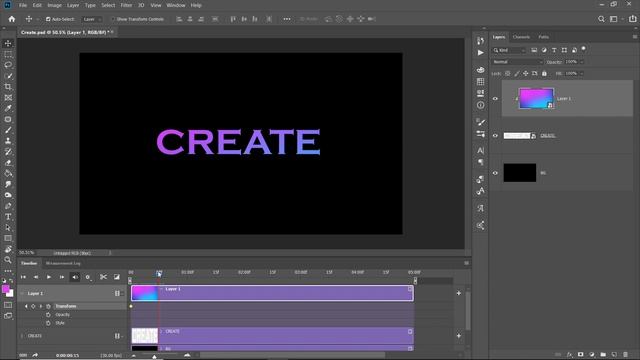Open the layer Kind filter dropdown
Viewport: 640px width, 360px height.
(509, 50)
